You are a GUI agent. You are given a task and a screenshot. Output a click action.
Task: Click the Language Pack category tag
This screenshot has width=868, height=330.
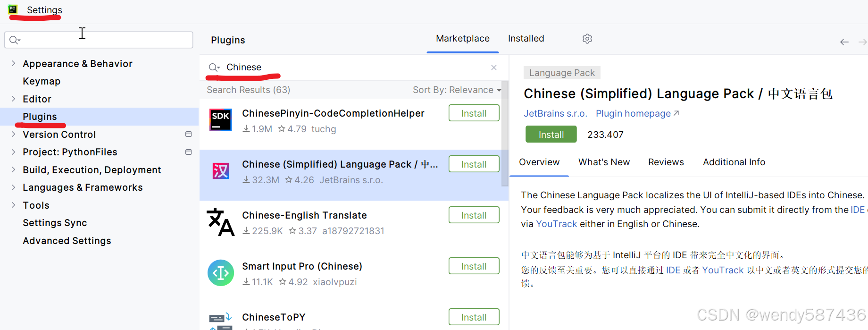562,73
